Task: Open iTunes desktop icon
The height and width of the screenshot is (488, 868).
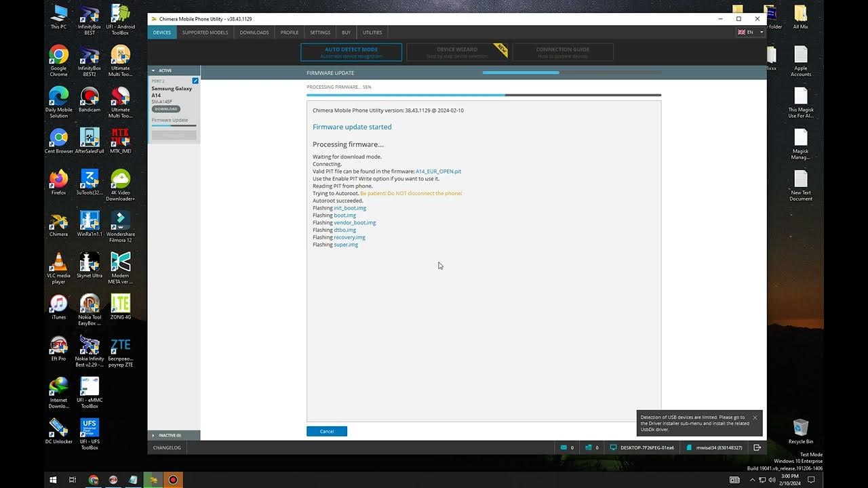Action: pyautogui.click(x=59, y=307)
